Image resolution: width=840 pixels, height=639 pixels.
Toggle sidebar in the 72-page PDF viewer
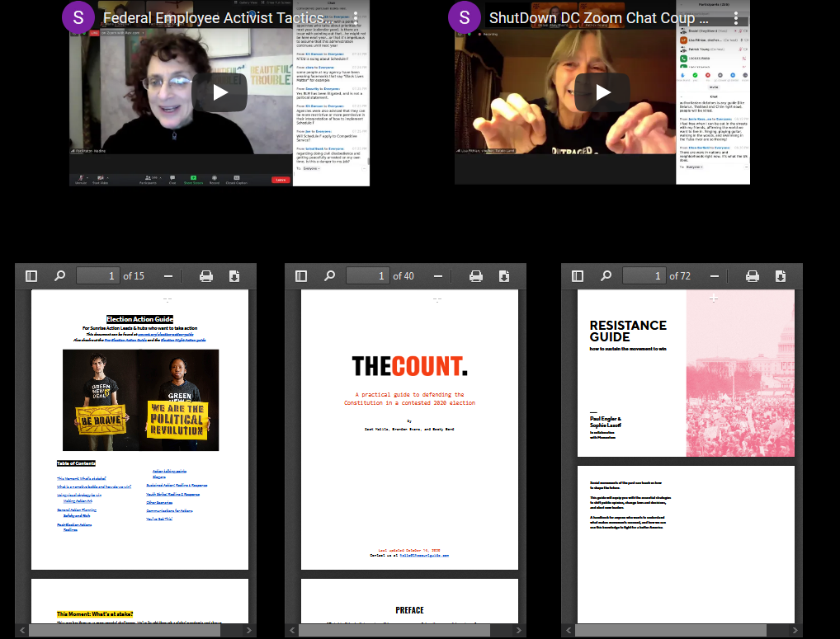578,276
